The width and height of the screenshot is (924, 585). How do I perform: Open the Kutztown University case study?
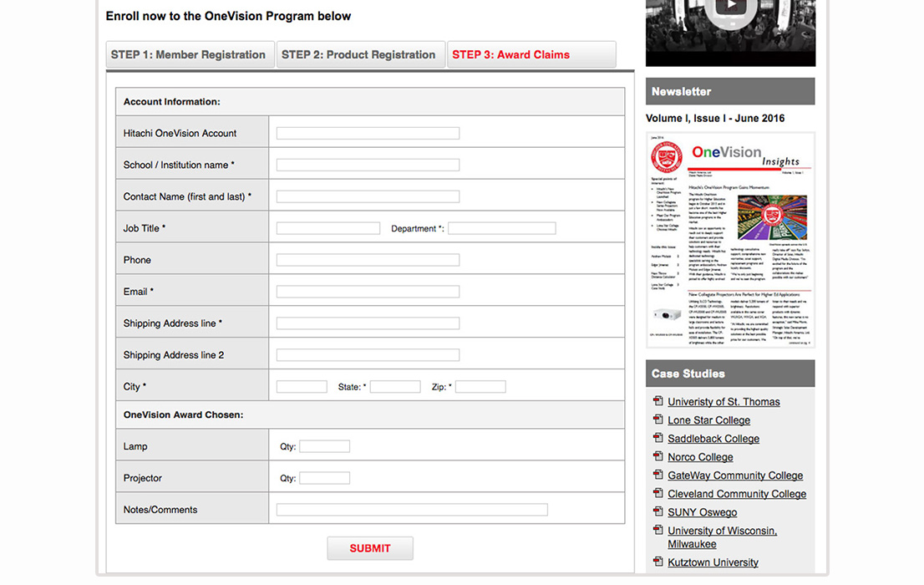[x=713, y=562]
